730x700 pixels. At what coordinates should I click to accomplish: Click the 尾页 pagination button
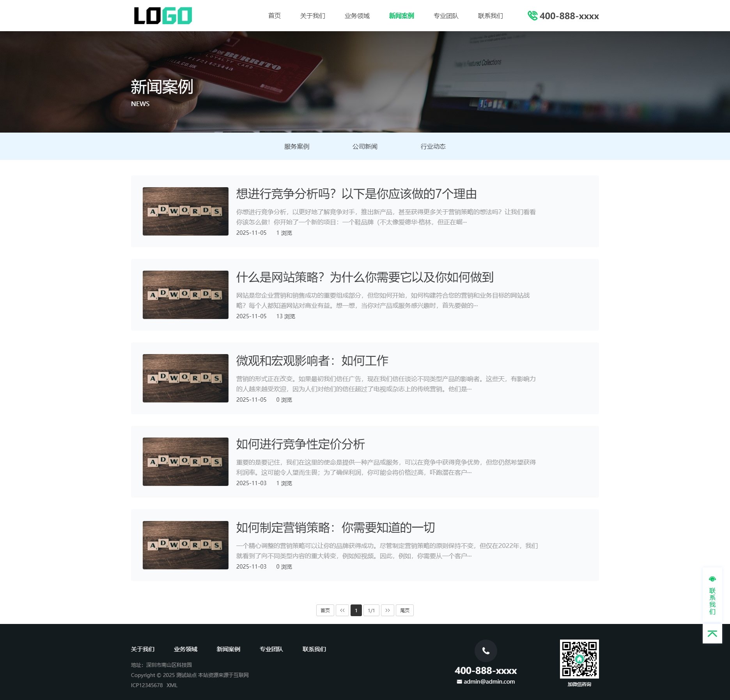[x=404, y=610]
